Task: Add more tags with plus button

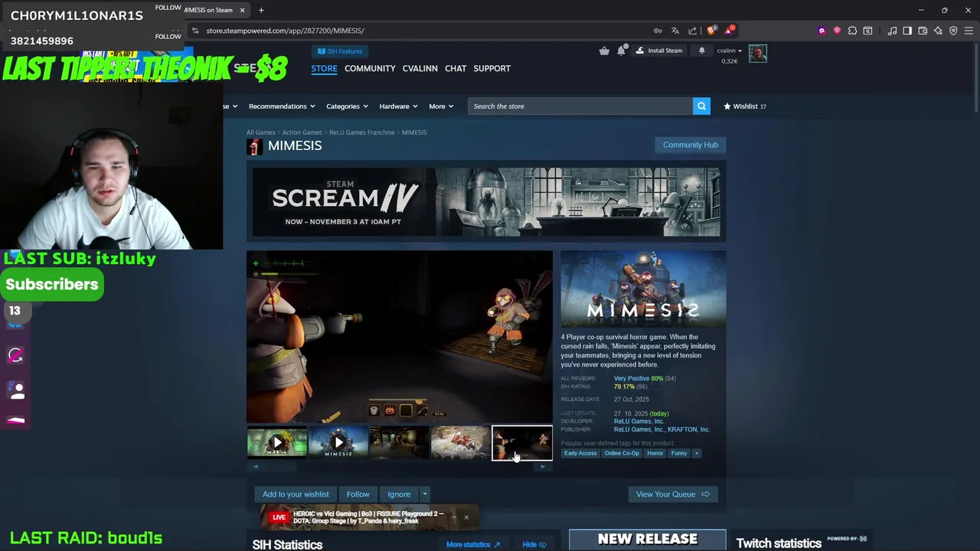Action: click(x=696, y=453)
